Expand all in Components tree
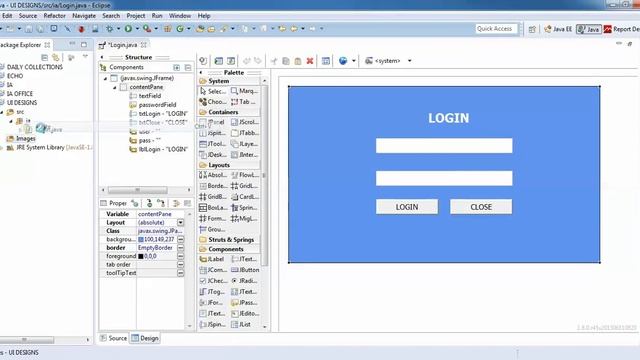The image size is (640, 360). point(177,67)
